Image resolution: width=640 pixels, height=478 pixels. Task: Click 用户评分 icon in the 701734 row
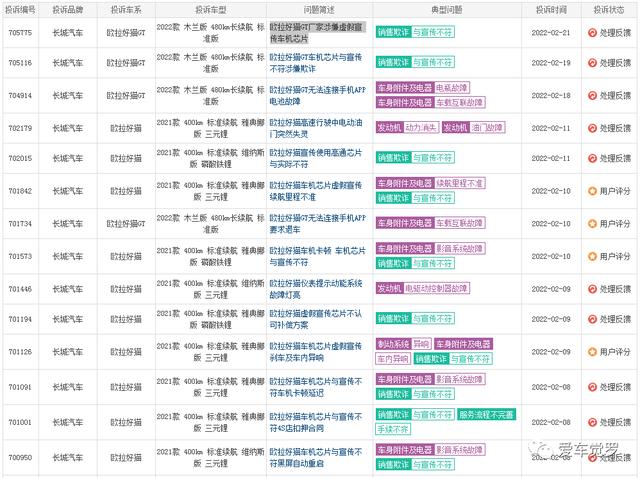[x=592, y=224]
